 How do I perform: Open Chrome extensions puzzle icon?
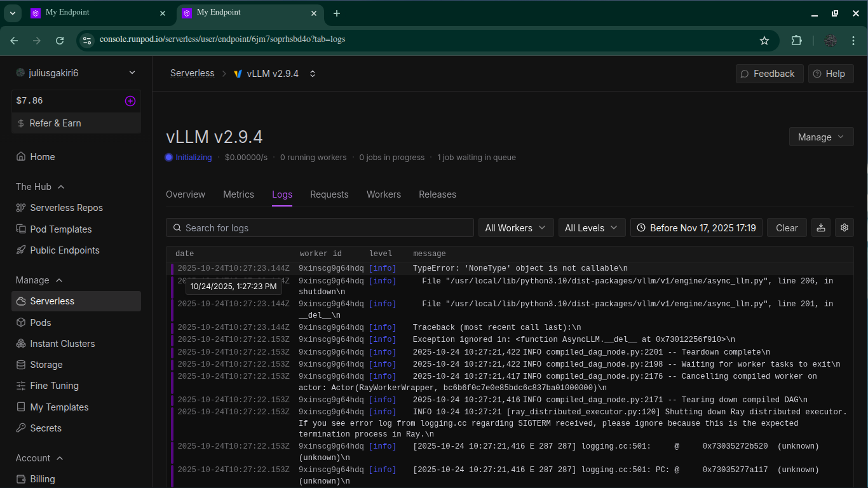(x=796, y=40)
